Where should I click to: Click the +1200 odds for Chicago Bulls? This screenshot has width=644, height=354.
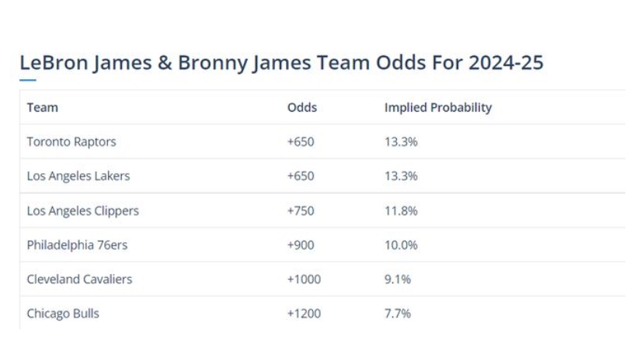304,314
